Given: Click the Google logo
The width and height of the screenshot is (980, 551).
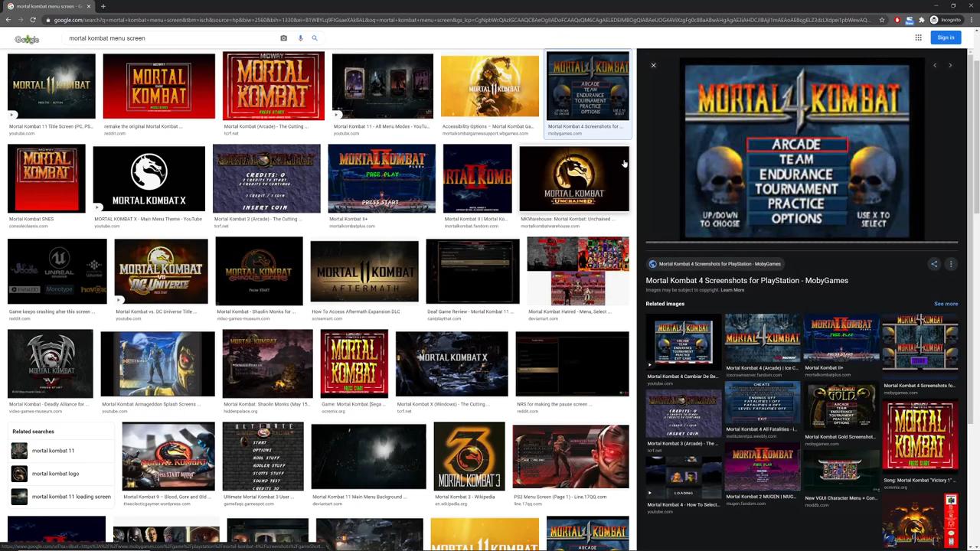Looking at the screenshot, I should [x=27, y=38].
